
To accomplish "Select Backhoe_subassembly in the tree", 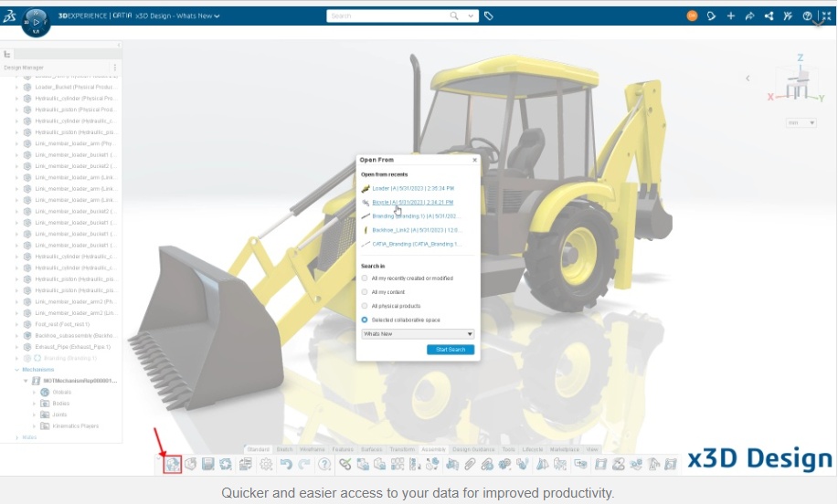I will point(74,335).
